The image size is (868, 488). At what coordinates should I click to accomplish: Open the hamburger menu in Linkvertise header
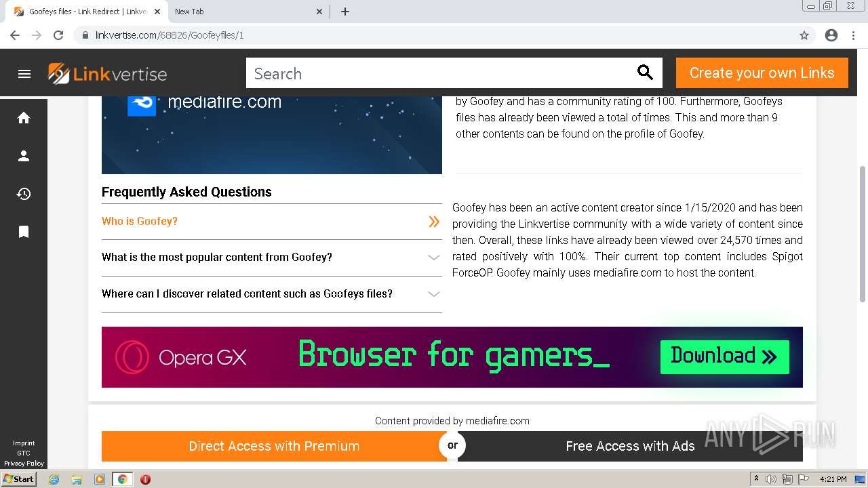[x=24, y=74]
